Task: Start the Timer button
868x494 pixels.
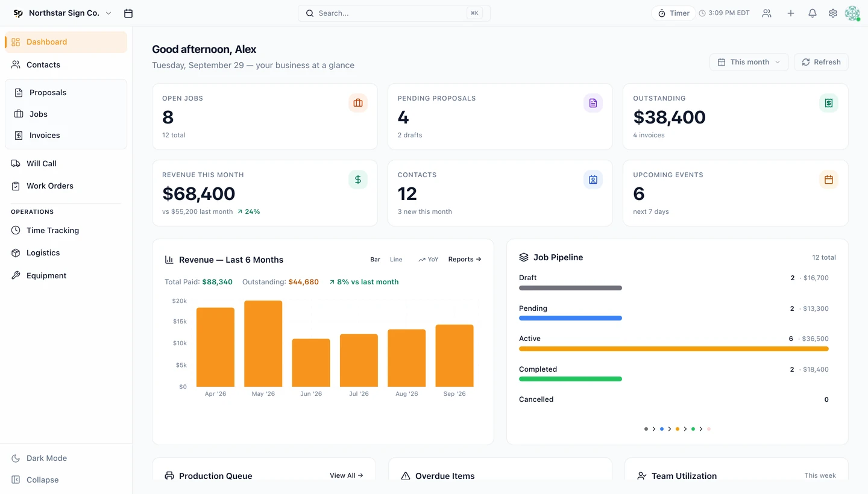Action: (x=673, y=13)
